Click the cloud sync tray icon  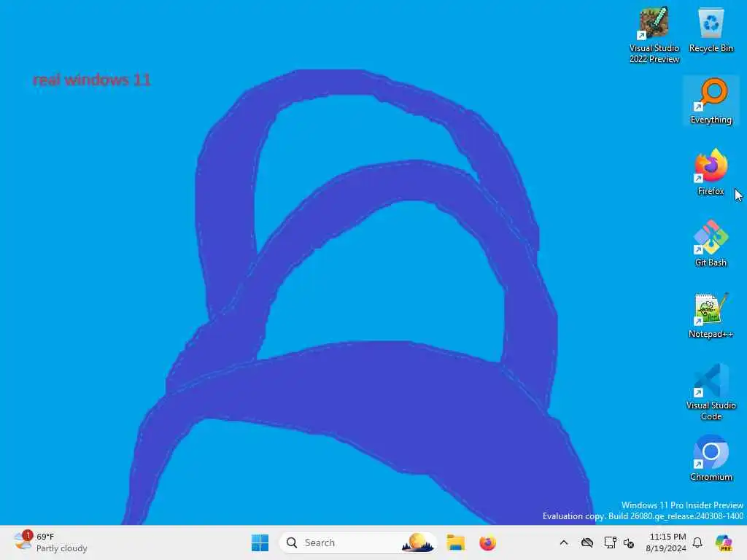click(x=587, y=542)
